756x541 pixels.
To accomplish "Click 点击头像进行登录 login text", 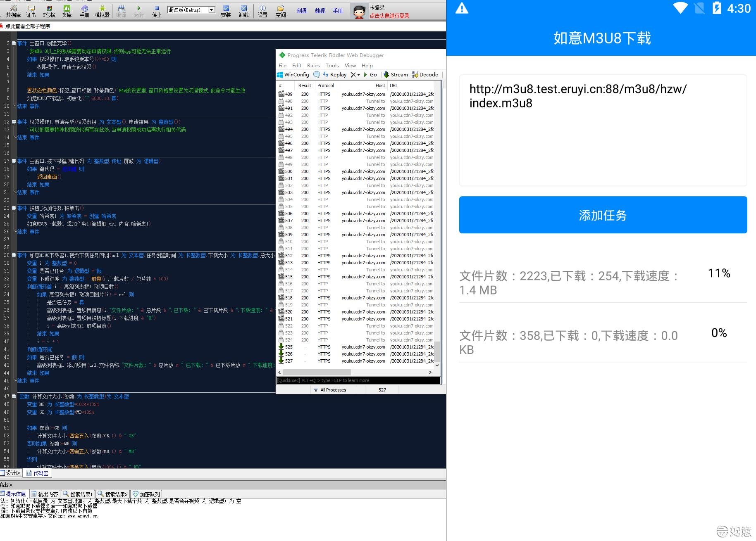I will pos(389,16).
